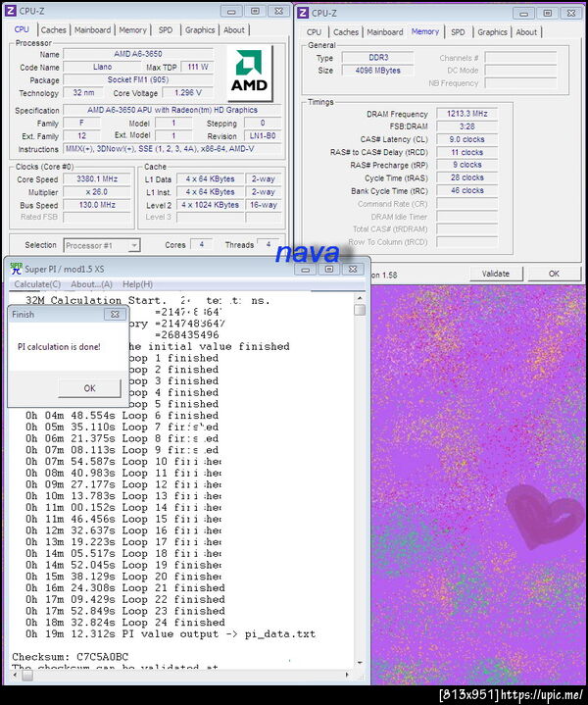Viewport: 588px width, 705px height.
Task: Click the OK button in CPU-Z Memory window
Action: [x=554, y=274]
